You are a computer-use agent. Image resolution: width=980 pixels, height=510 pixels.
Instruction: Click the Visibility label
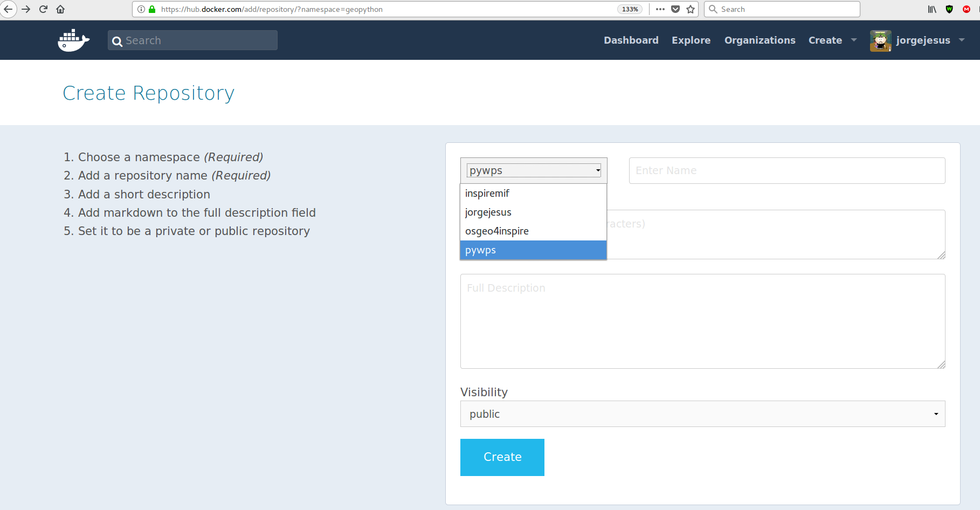[484, 392]
